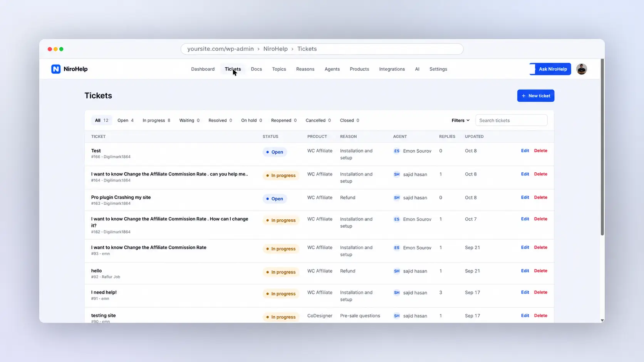Viewport: 644px width, 362px height.
Task: Delete ticket #164 about Commission Rate
Action: point(540,174)
